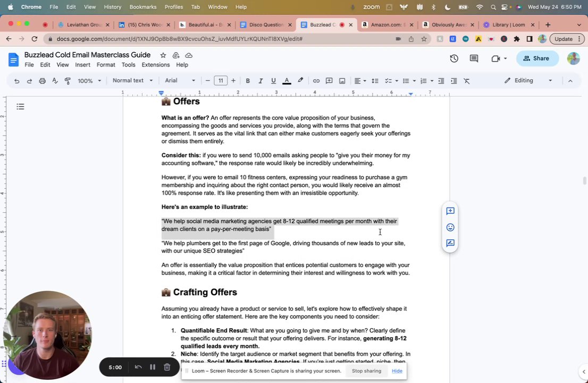Collapse the toolbar with the chevron

[x=570, y=81]
